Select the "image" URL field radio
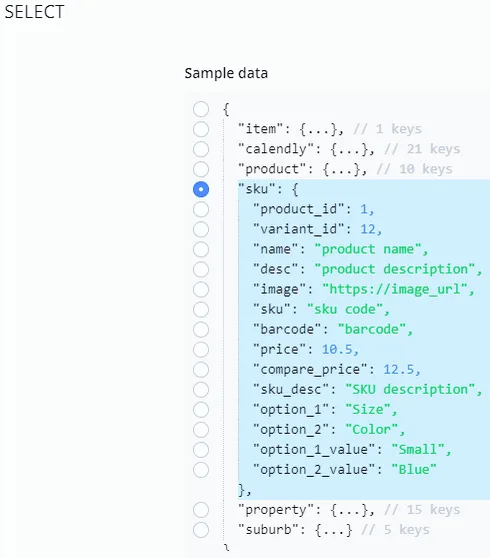490x558 pixels. [201, 289]
